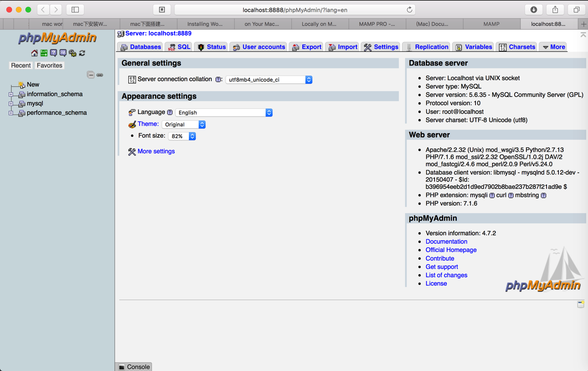Viewport: 588px width, 371px height.
Task: Click Safari forward navigation arrow
Action: coord(56,10)
